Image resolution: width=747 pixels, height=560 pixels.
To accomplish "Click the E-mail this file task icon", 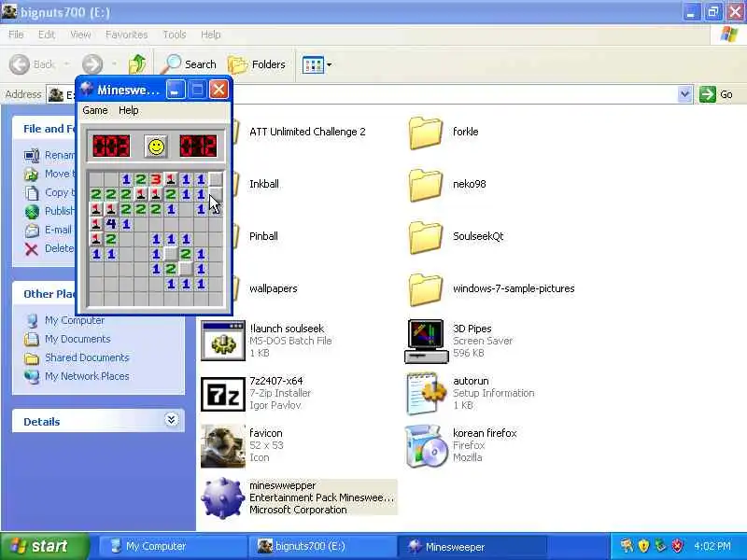I will (x=32, y=231).
